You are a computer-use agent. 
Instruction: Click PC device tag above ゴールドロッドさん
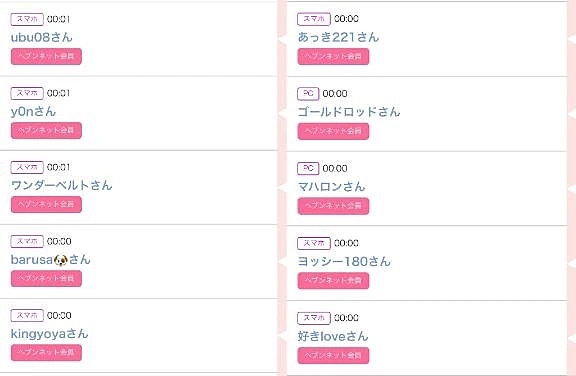[308, 94]
